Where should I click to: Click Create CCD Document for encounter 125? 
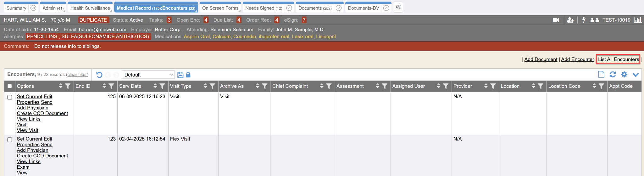[42, 113]
